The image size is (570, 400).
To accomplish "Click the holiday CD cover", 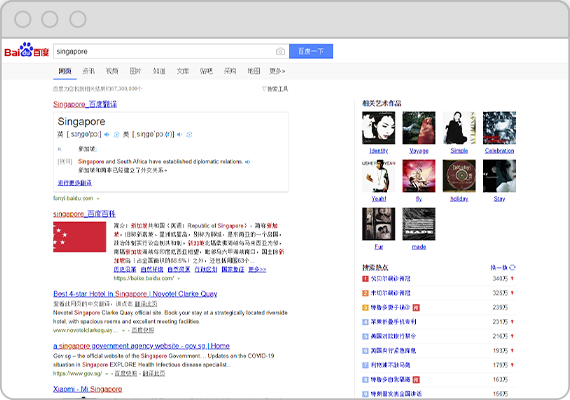I will pyautogui.click(x=459, y=176).
